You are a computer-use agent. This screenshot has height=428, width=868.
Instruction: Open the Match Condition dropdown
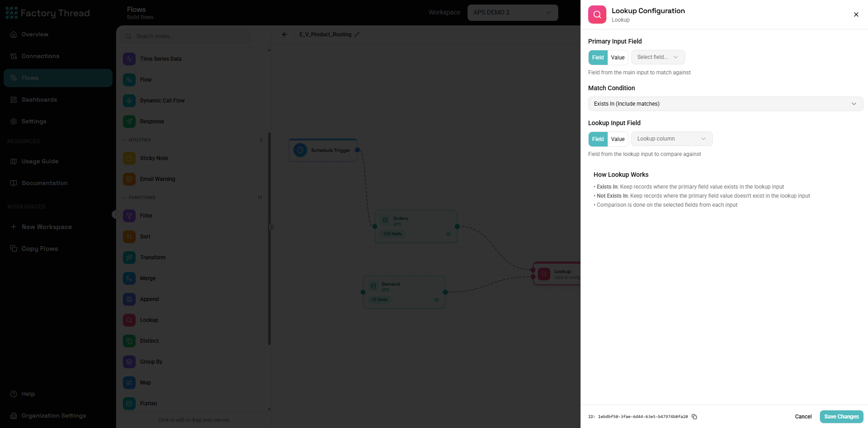(x=726, y=104)
